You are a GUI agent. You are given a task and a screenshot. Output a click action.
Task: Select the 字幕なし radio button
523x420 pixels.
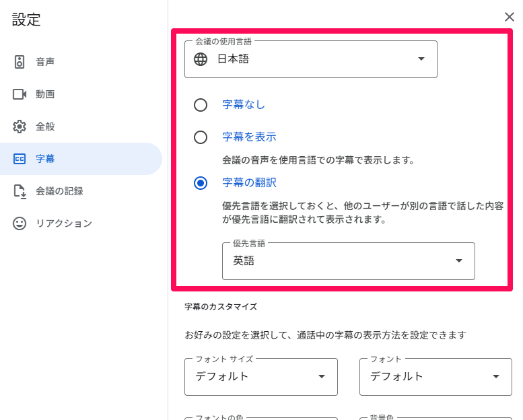tap(201, 105)
